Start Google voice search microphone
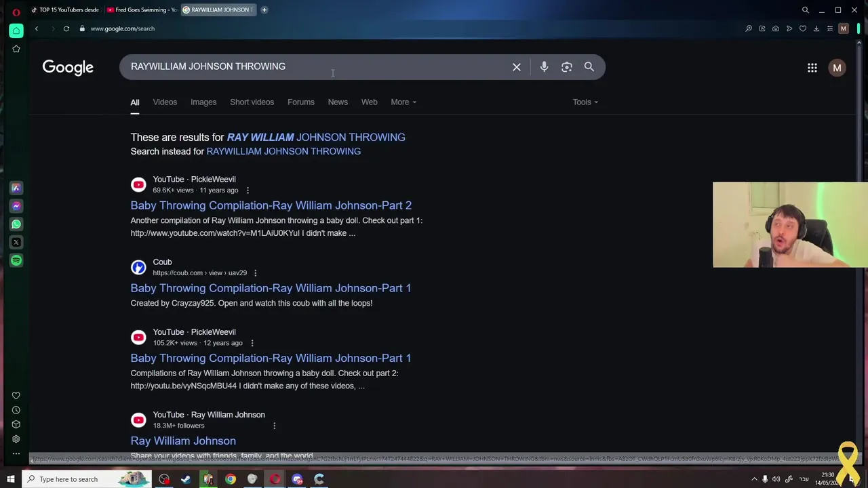Screen dimensions: 868x488 tap(544, 67)
